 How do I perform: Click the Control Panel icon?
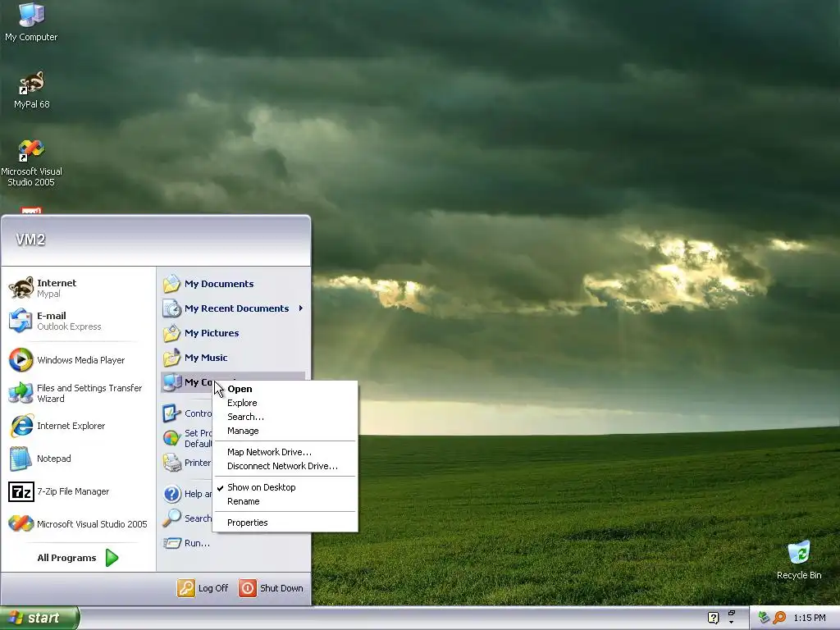(171, 413)
